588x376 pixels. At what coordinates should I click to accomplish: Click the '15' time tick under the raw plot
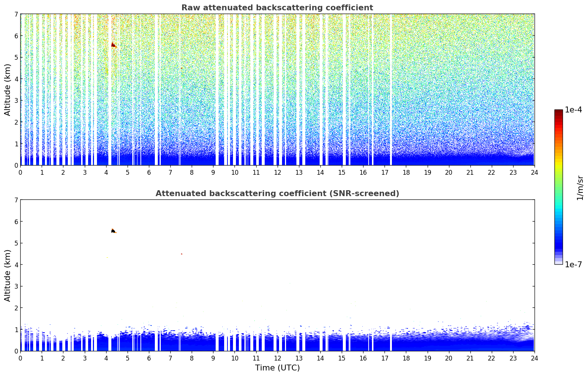pyautogui.click(x=342, y=172)
